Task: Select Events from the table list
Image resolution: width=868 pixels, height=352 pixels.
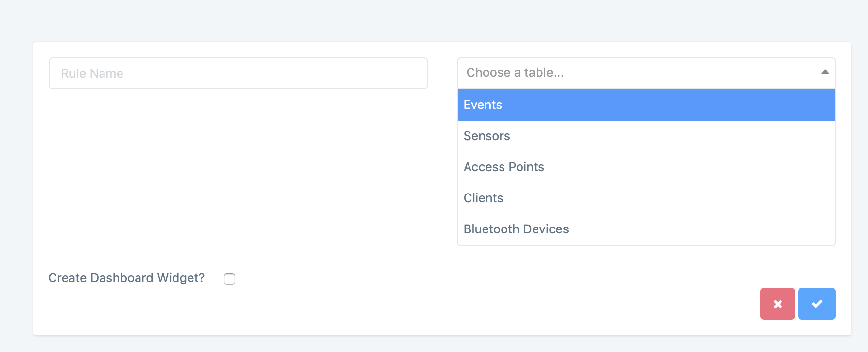Action: (x=483, y=105)
